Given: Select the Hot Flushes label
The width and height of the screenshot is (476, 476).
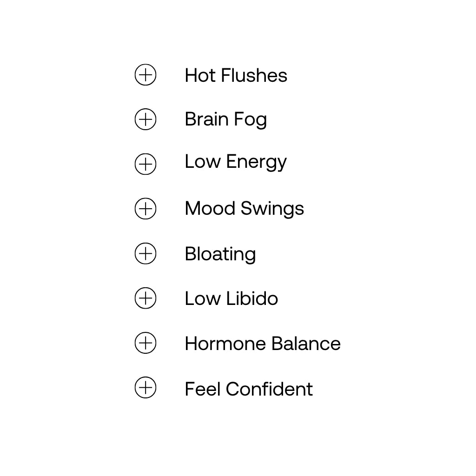Looking at the screenshot, I should pos(236,75).
